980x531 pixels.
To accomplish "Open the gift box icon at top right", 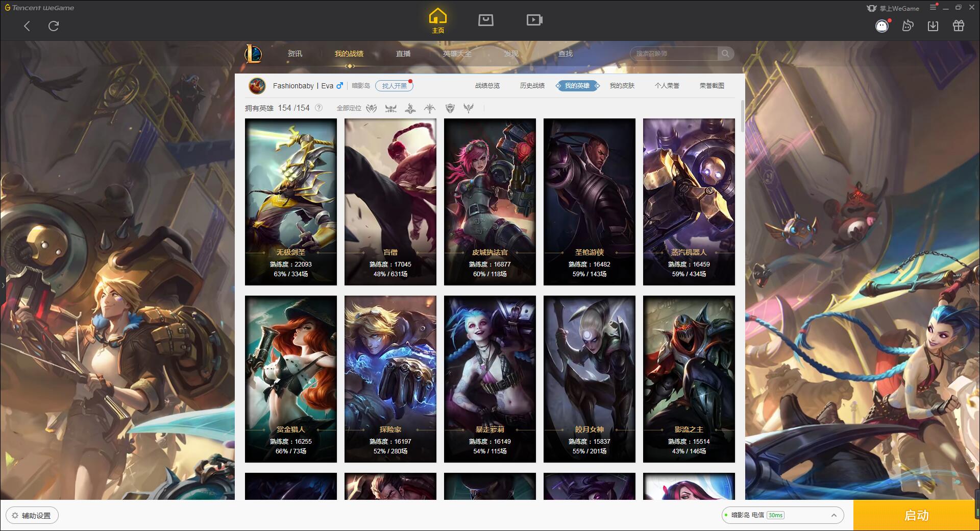I will point(959,26).
